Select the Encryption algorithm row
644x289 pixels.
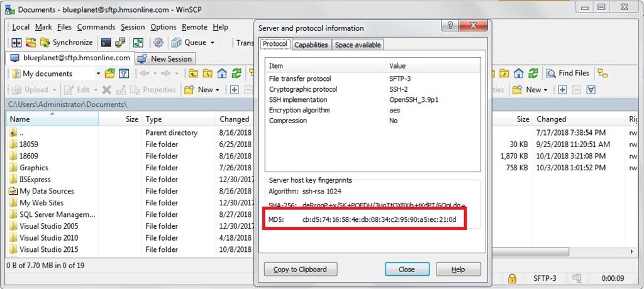click(372, 110)
